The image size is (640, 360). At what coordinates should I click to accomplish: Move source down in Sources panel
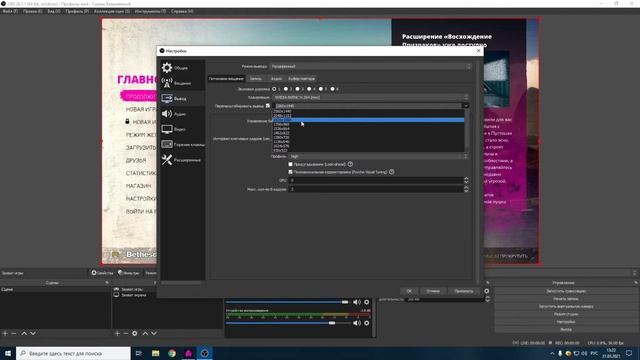154,333
